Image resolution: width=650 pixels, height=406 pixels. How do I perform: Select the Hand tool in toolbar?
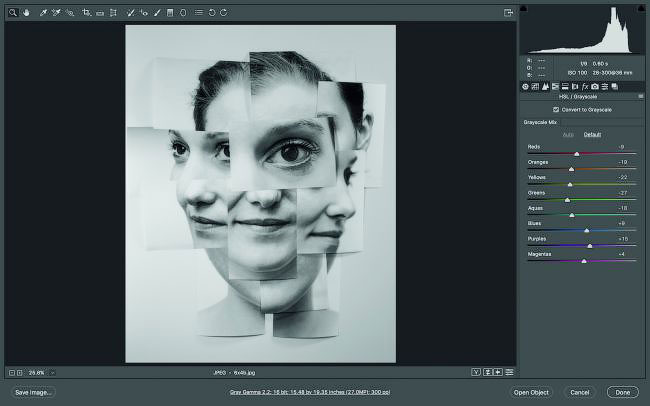point(27,13)
